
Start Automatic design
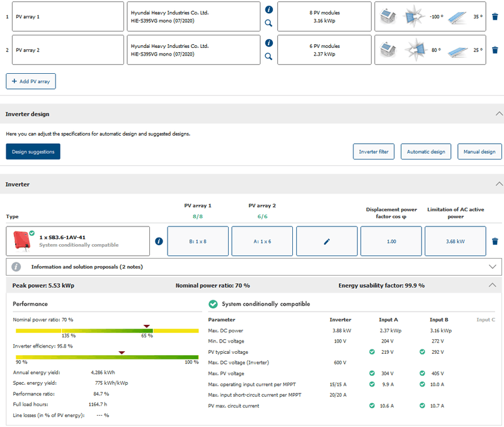click(426, 151)
